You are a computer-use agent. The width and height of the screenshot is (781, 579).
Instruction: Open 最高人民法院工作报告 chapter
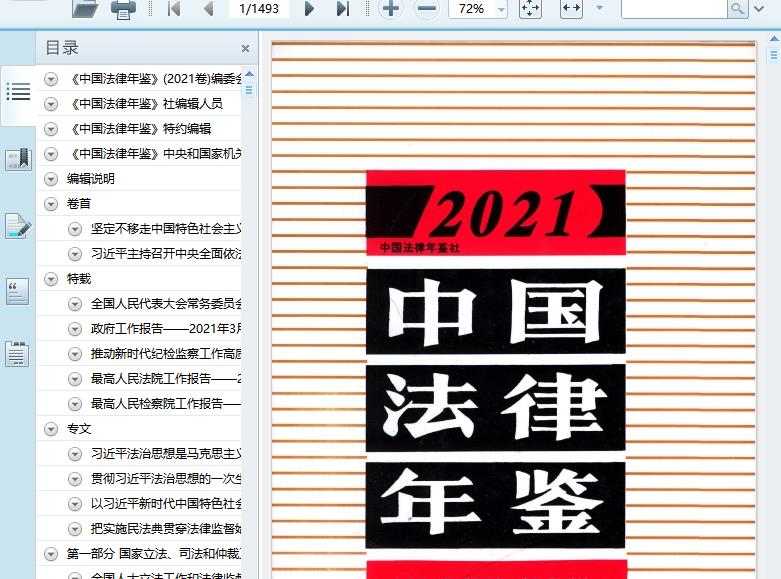tap(166, 379)
